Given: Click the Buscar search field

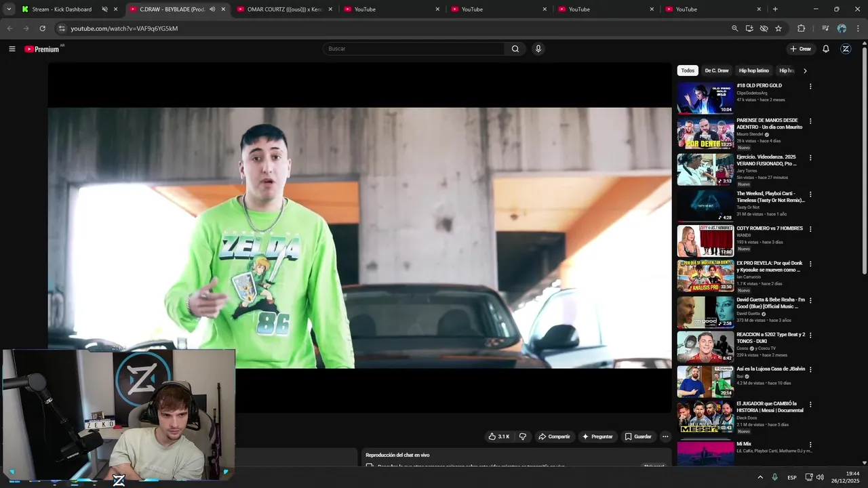Looking at the screenshot, I should point(414,49).
